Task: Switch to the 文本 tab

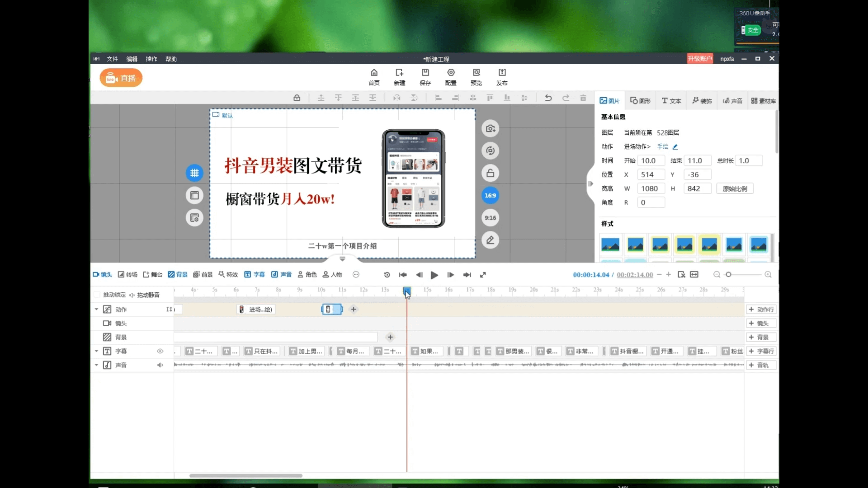Action: (x=671, y=101)
